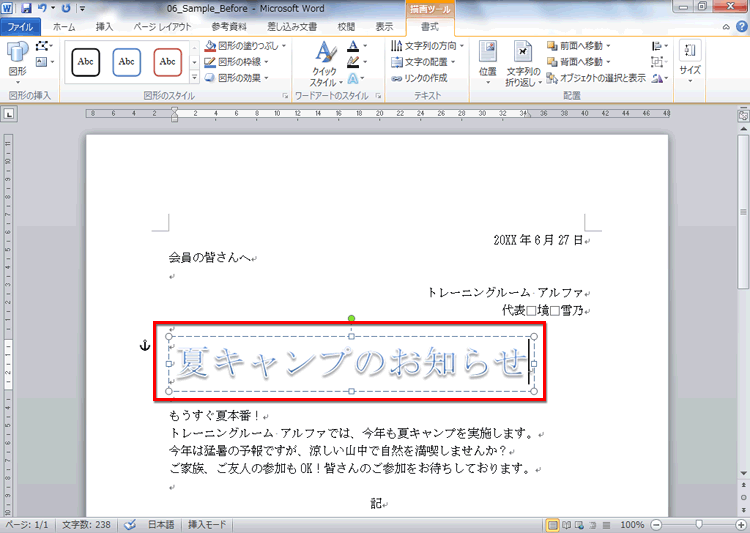Viewport: 750px width, 533px height.
Task: Open 文字の配置 text alignment menu
Action: pos(423,62)
